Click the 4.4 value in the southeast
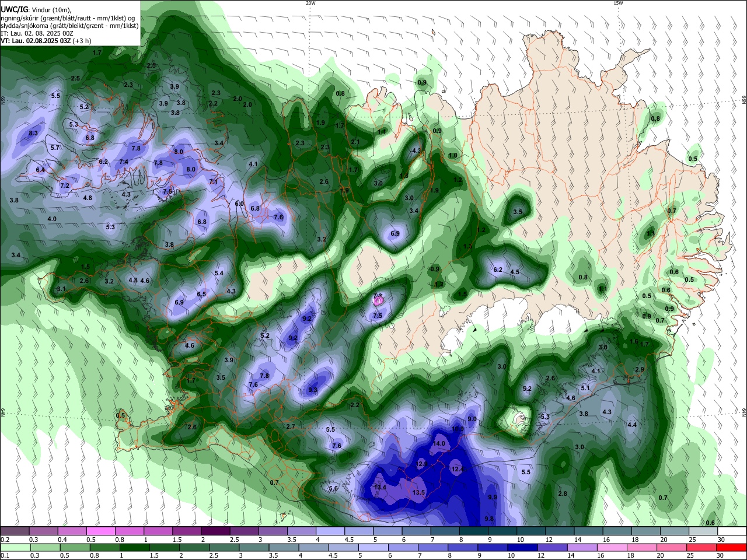The width and height of the screenshot is (747, 560). tap(632, 425)
